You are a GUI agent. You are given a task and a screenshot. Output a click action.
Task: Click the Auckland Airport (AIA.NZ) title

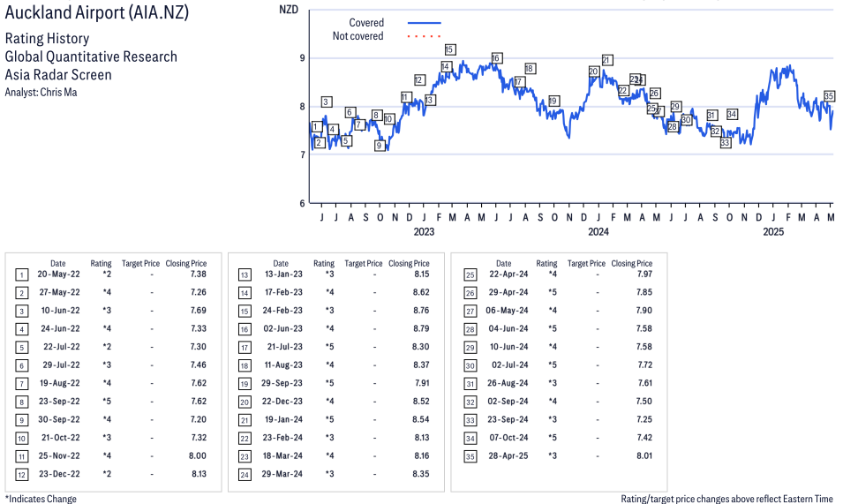pos(97,12)
